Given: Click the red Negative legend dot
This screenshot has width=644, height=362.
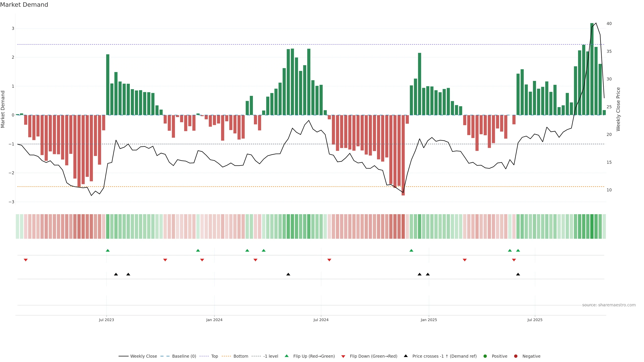Looking at the screenshot, I should (516, 356).
